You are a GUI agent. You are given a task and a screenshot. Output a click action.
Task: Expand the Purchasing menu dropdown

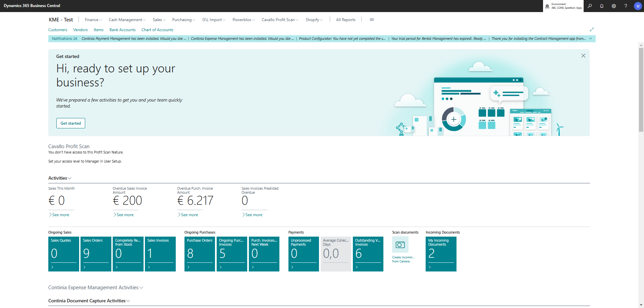click(x=183, y=20)
